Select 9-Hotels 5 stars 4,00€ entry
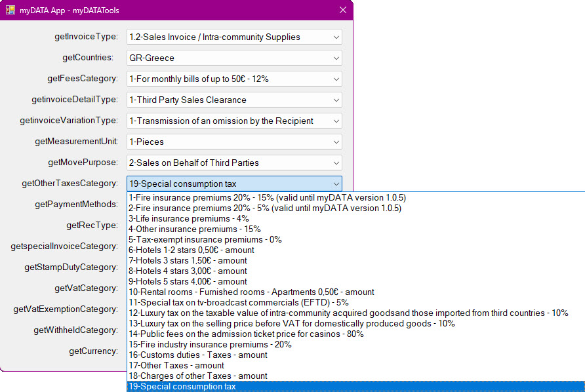This screenshot has height=392, width=585. [x=188, y=281]
